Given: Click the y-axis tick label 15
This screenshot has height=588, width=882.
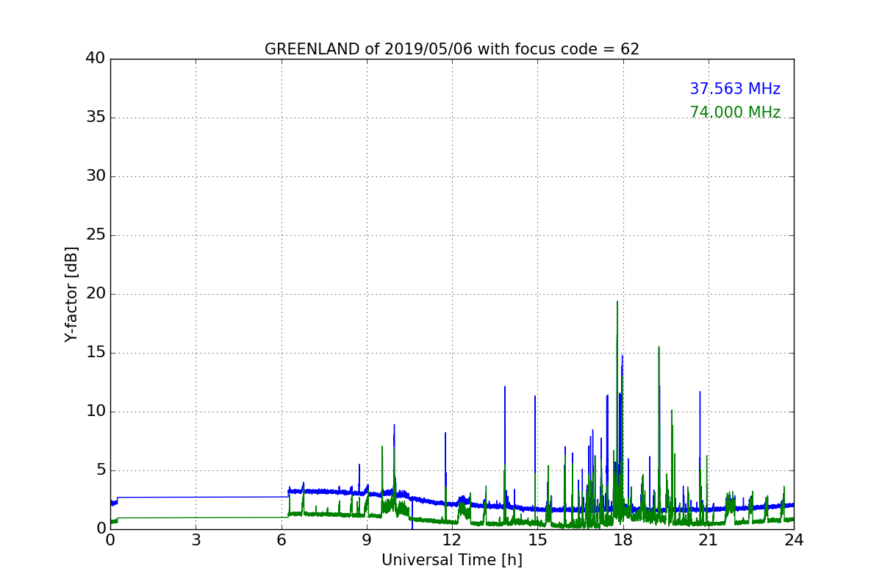Looking at the screenshot, I should 95,353.
